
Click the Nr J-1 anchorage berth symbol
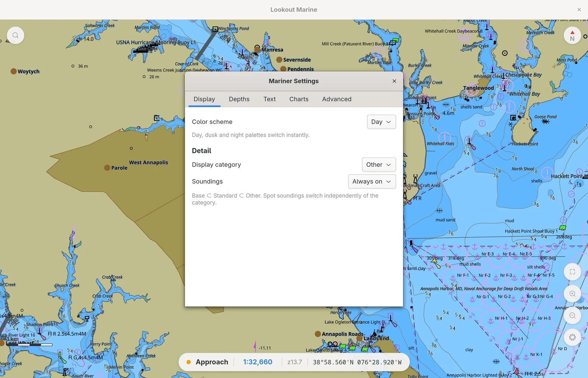click(x=509, y=341)
